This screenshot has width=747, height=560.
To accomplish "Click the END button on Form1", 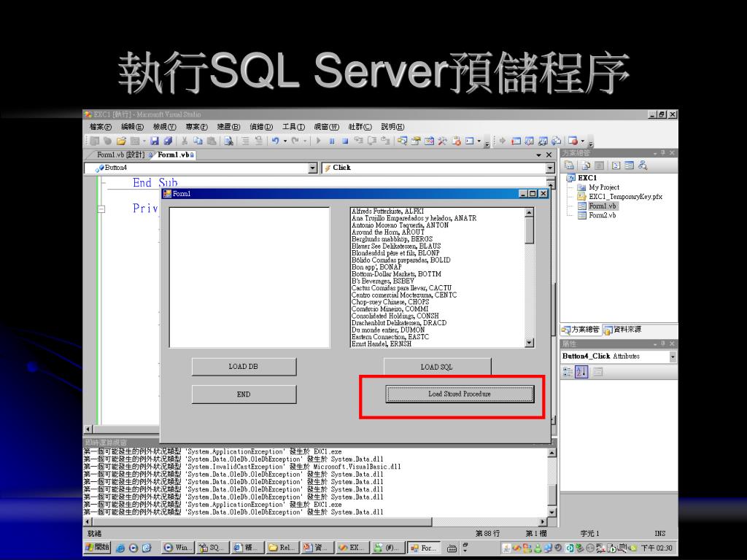I will (244, 394).
